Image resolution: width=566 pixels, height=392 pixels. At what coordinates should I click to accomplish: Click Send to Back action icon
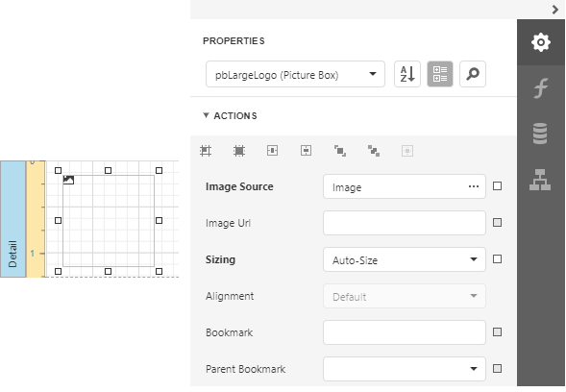[x=374, y=151]
